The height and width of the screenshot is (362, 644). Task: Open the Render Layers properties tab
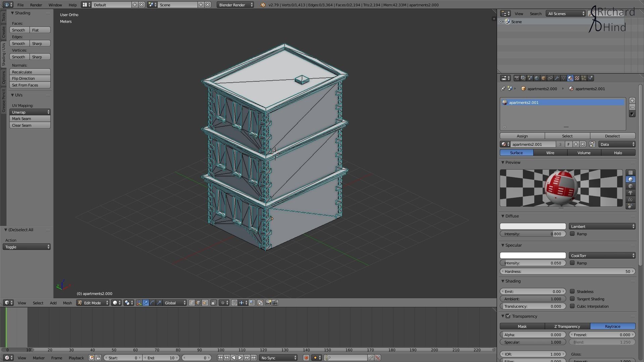[x=523, y=78]
